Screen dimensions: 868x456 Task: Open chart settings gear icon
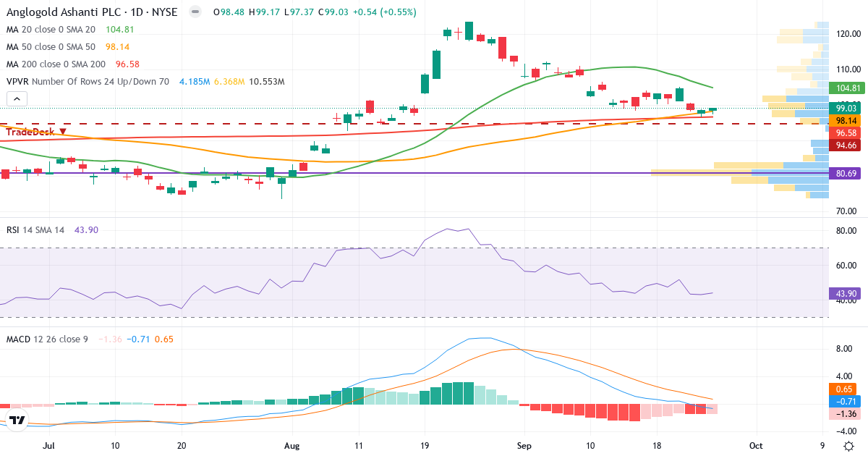click(x=848, y=446)
